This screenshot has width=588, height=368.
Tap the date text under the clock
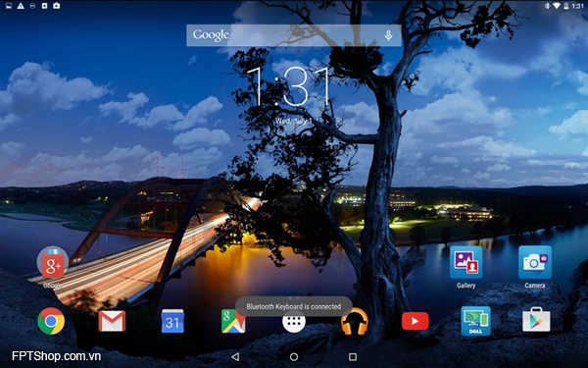click(x=294, y=121)
